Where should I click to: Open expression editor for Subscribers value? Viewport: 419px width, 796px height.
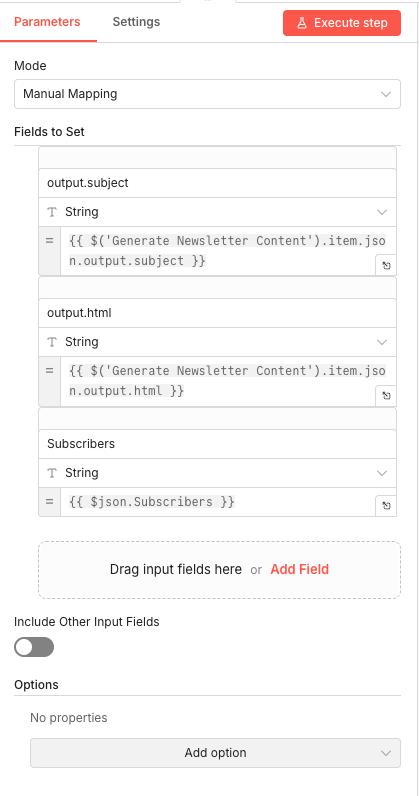pyautogui.click(x=386, y=506)
